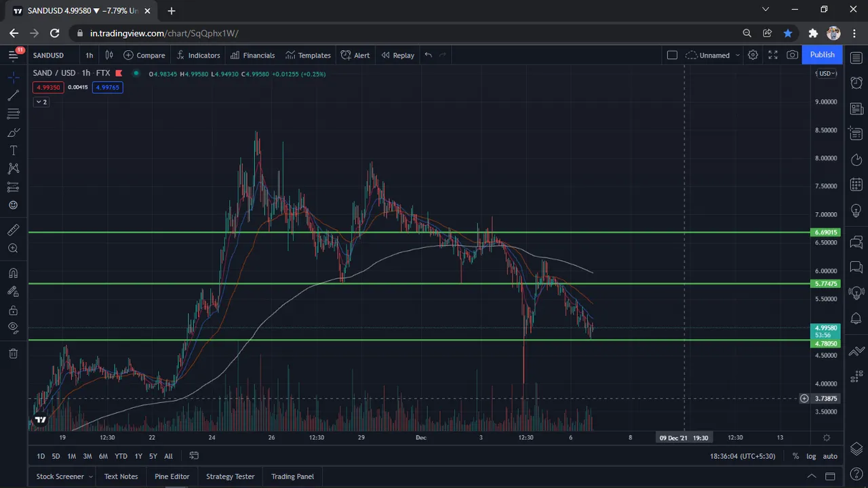Toggle percent scale mode
This screenshot has width=868, height=488.
click(795, 456)
